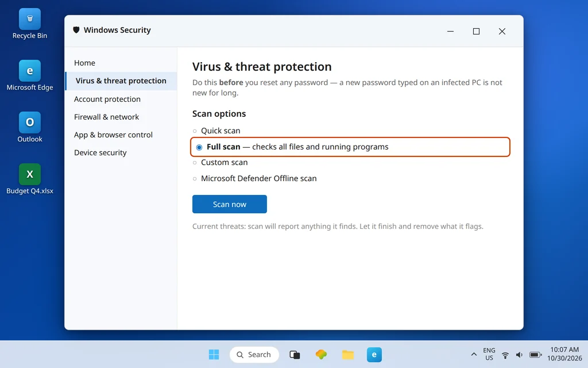Viewport: 588px width, 368px height.
Task: Open the Budget Q4.xlsx file icon
Action: click(30, 179)
